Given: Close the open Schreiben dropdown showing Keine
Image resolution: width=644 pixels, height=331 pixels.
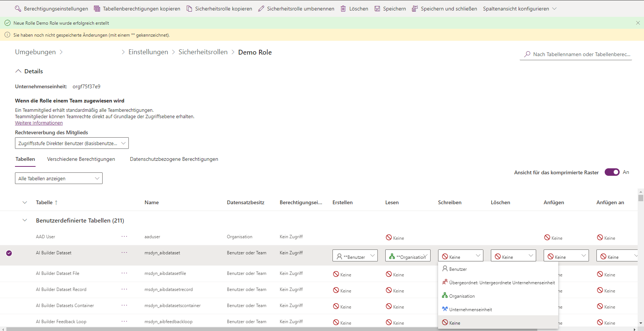Looking at the screenshot, I should (461, 256).
